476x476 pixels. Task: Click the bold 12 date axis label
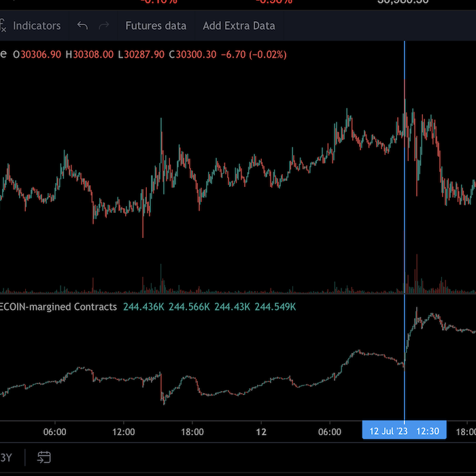pyautogui.click(x=261, y=432)
